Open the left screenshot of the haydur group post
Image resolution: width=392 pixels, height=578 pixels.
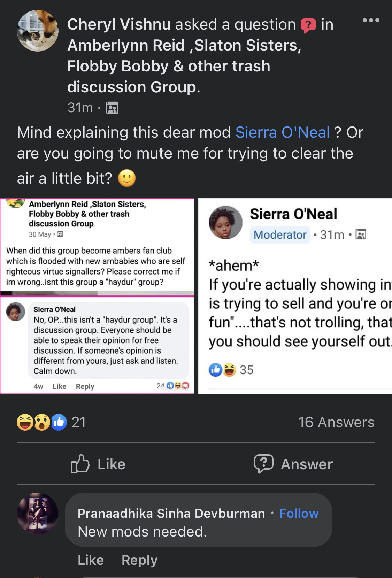coord(97,296)
